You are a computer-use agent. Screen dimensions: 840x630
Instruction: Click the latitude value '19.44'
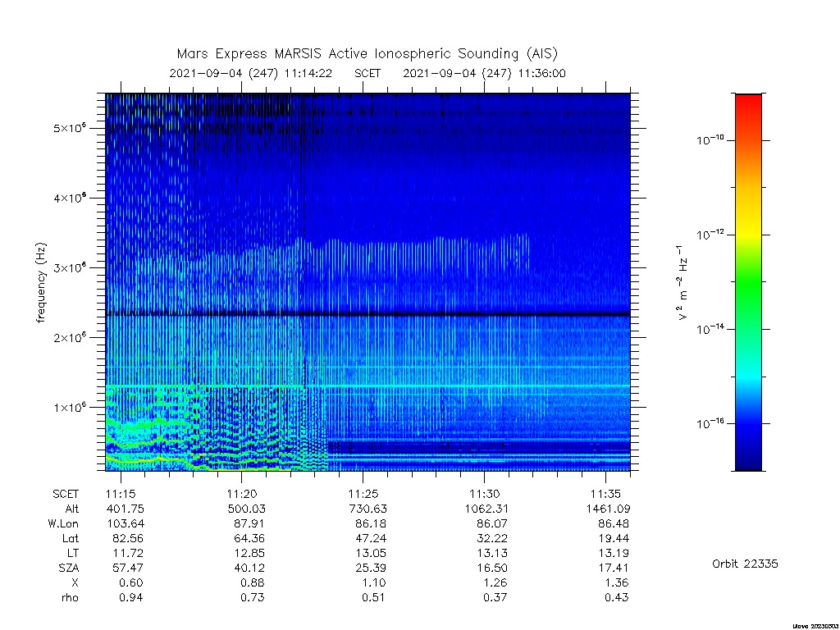(614, 538)
